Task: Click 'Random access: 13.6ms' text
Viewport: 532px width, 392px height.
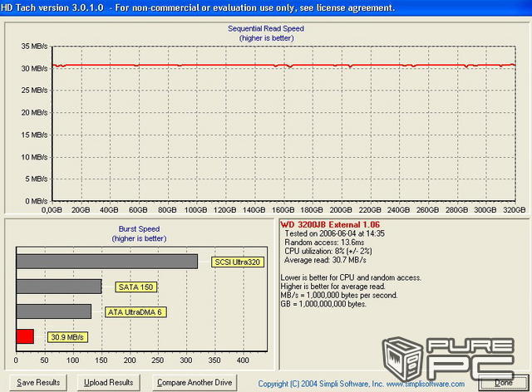Action: coord(324,243)
